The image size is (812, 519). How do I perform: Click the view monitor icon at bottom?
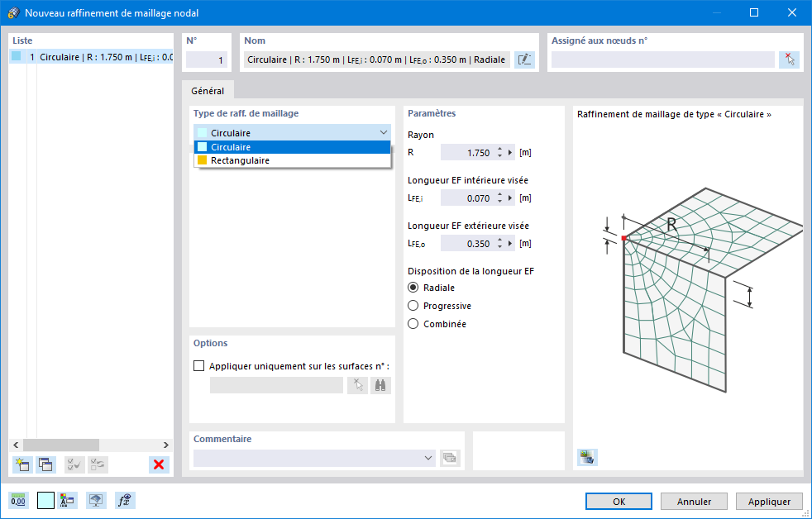[96, 500]
